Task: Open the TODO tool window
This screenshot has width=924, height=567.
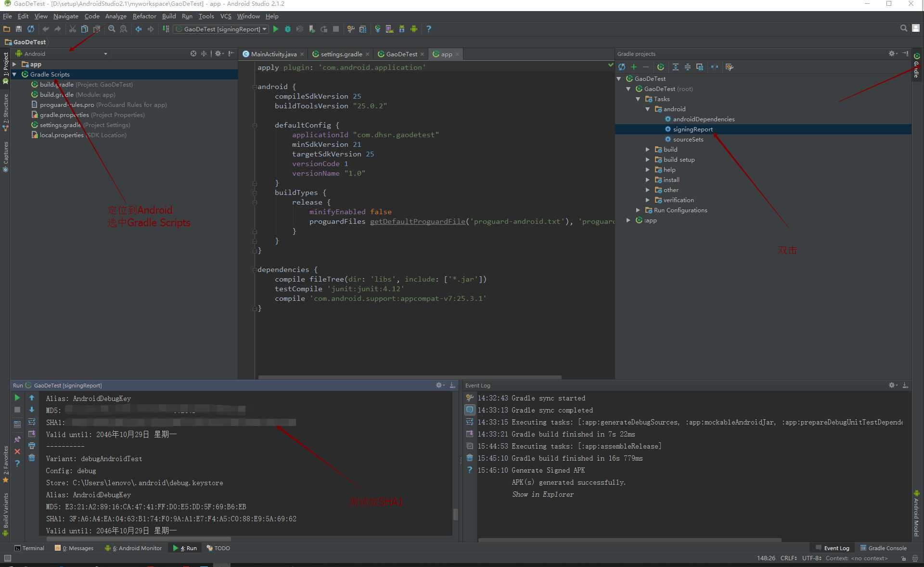Action: tap(218, 548)
